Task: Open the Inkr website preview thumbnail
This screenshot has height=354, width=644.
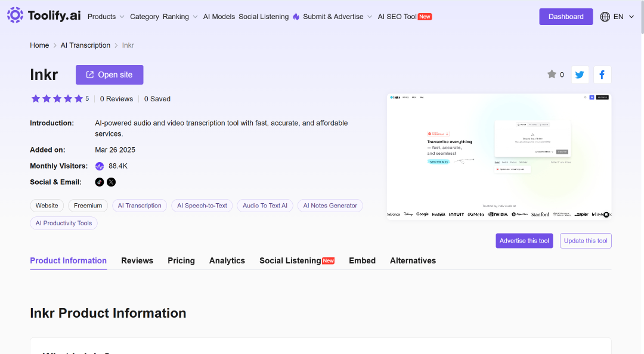Action: pos(499,157)
